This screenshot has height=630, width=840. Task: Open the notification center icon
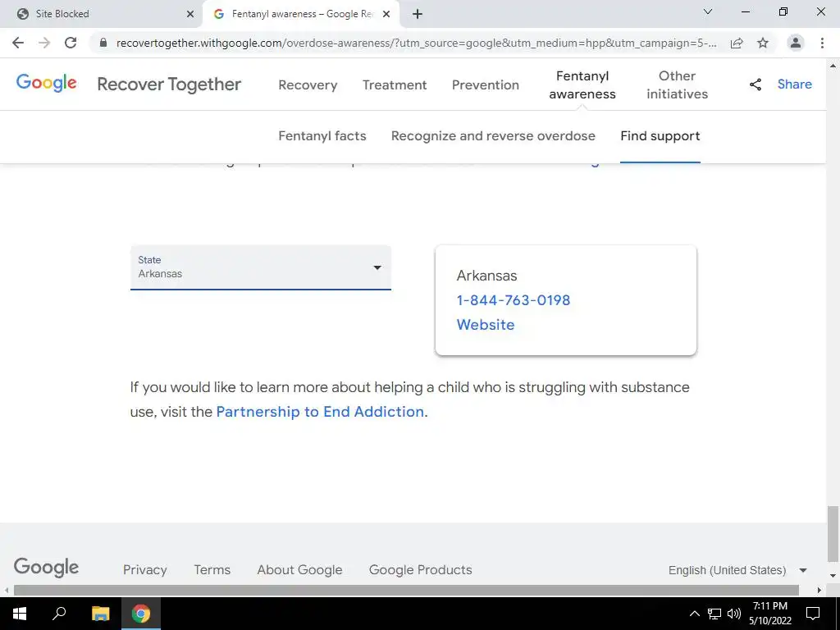tap(813, 614)
